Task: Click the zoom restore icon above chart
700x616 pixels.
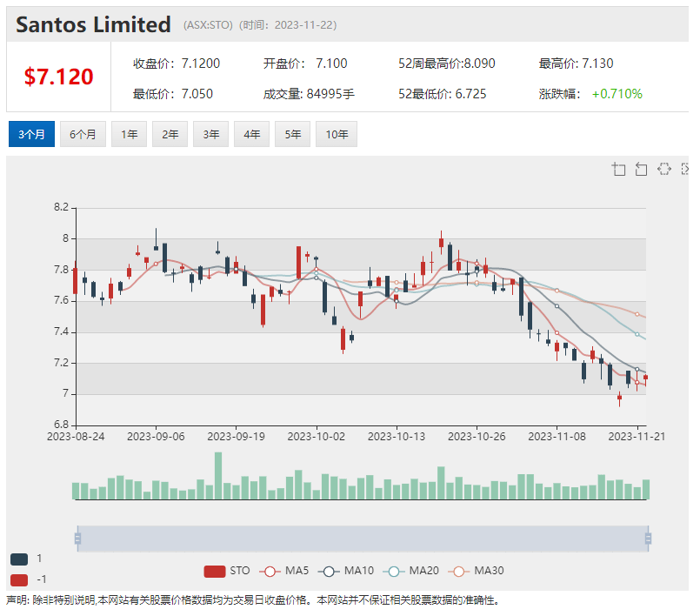Action: [x=642, y=169]
